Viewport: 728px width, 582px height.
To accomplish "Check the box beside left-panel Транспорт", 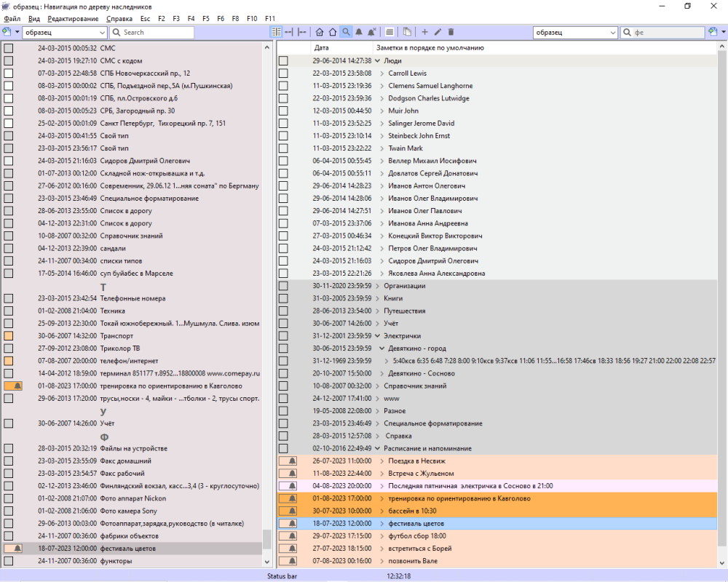I will [x=8, y=335].
